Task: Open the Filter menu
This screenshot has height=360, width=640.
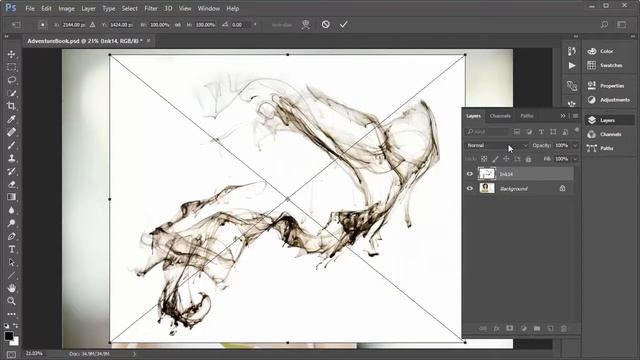Action: (x=151, y=8)
